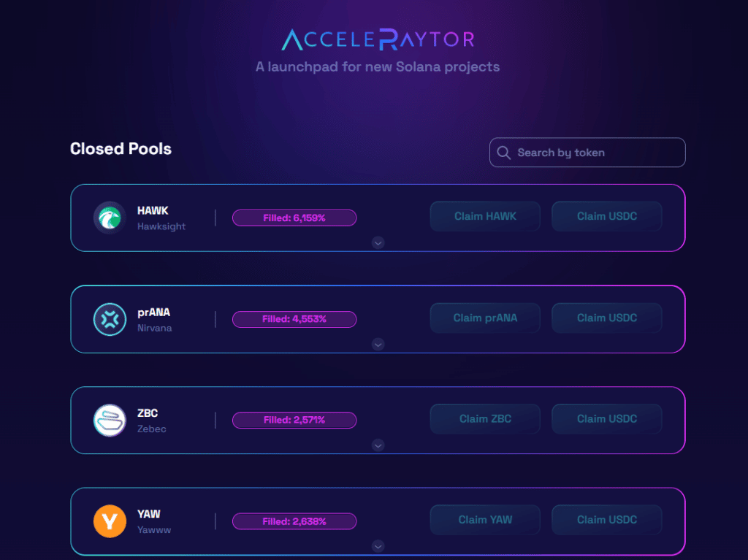Click the HAWK filled 6,159% progress bar
Viewport: 748px width, 560px height.
tap(294, 218)
